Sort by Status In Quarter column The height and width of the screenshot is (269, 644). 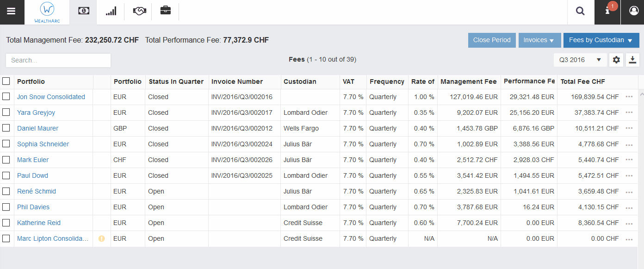point(176,81)
